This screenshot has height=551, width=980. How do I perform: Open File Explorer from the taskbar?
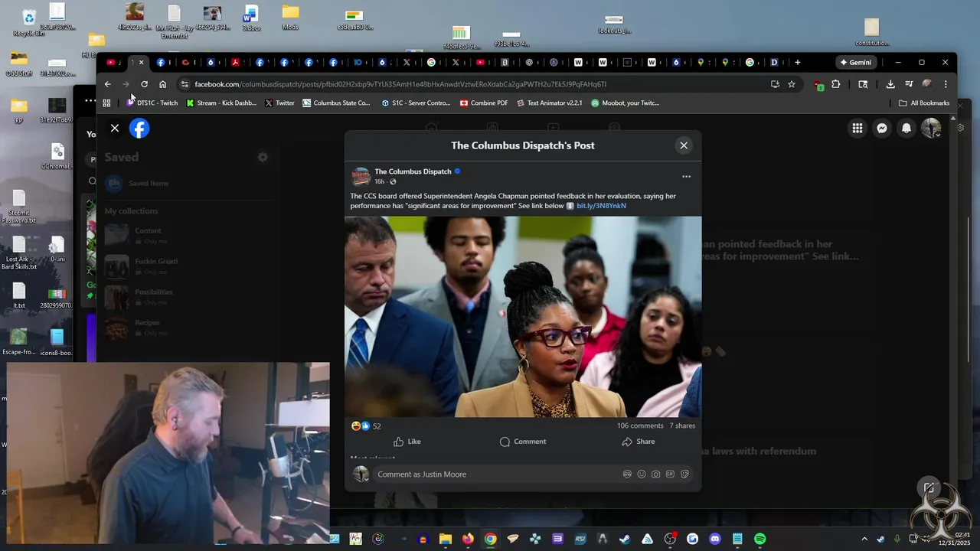coord(445,540)
